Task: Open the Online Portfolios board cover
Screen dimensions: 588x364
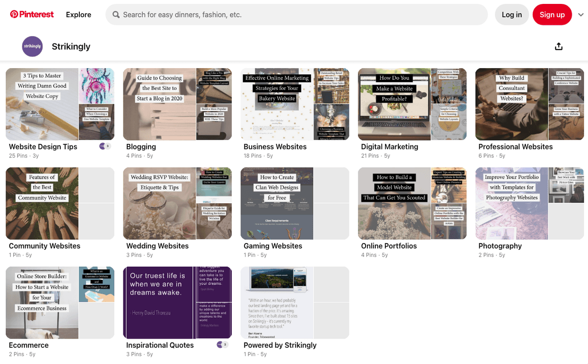Action: [x=413, y=203]
